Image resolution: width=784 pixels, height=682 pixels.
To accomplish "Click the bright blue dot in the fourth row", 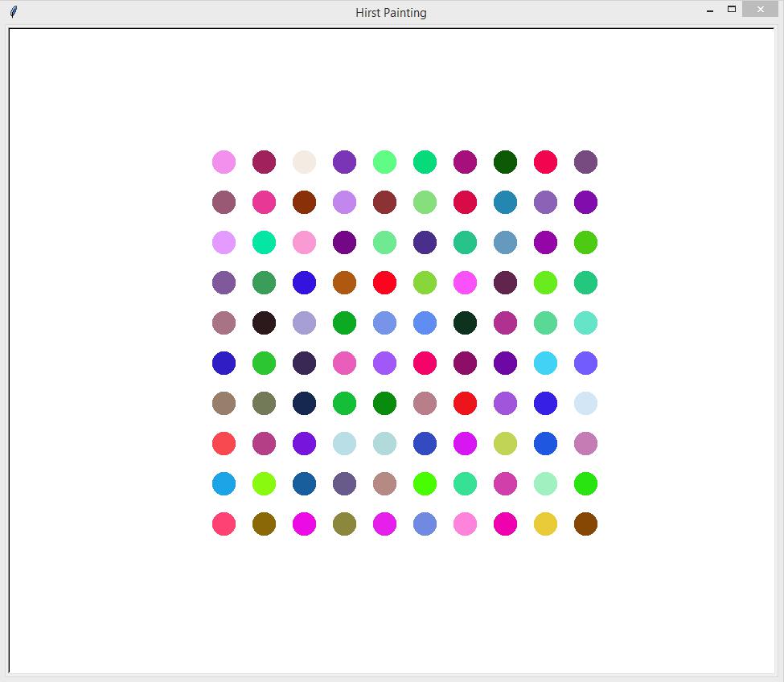I will pos(304,282).
